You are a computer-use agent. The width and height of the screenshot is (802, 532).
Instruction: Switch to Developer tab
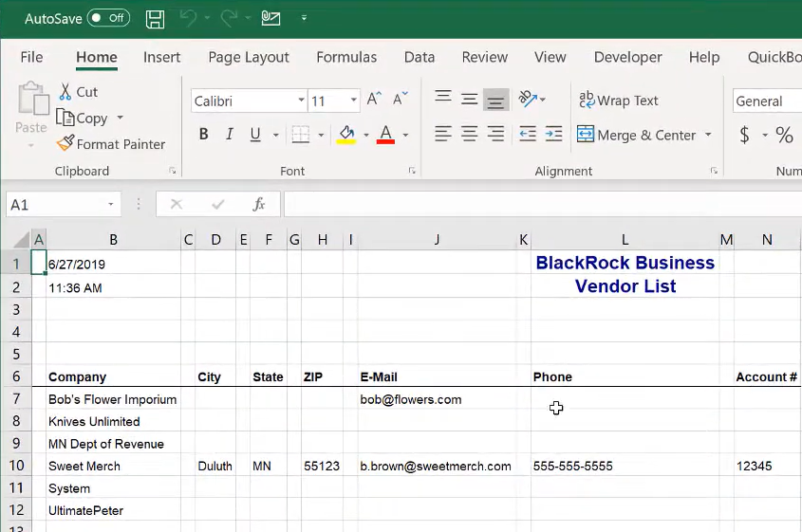(628, 57)
